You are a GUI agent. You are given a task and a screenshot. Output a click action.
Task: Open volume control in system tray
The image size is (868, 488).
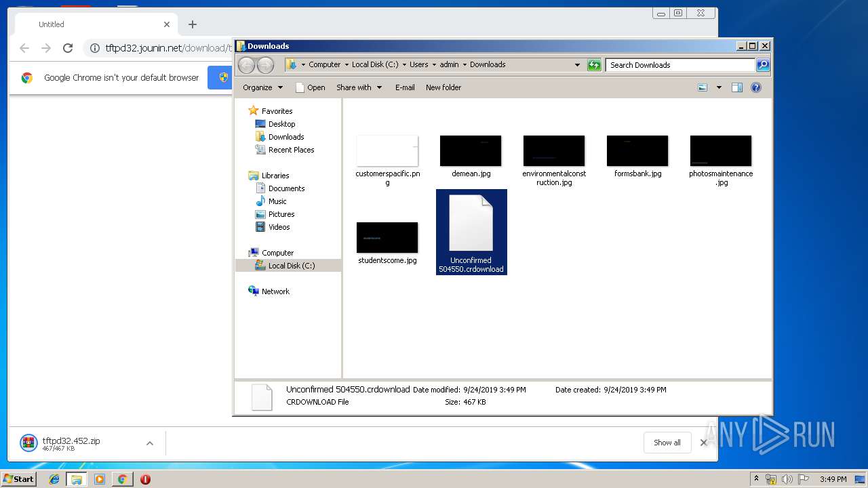coord(787,479)
